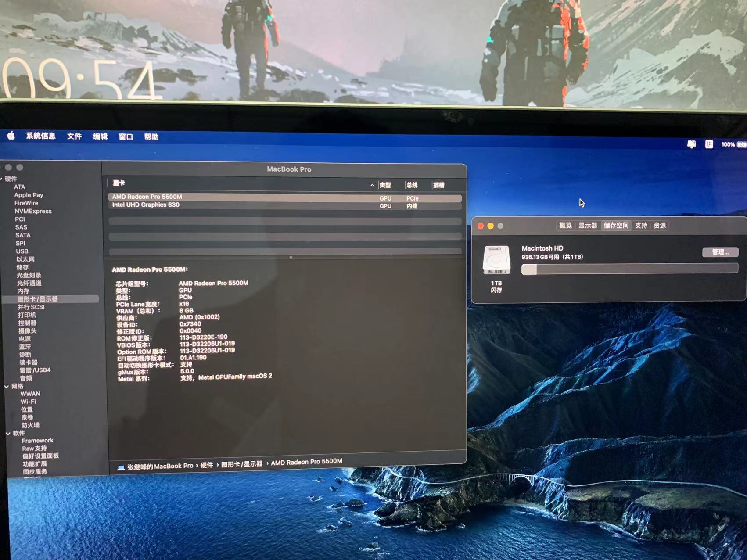
Task: Select 光盘刻录 in the sidebar
Action: pos(29,275)
